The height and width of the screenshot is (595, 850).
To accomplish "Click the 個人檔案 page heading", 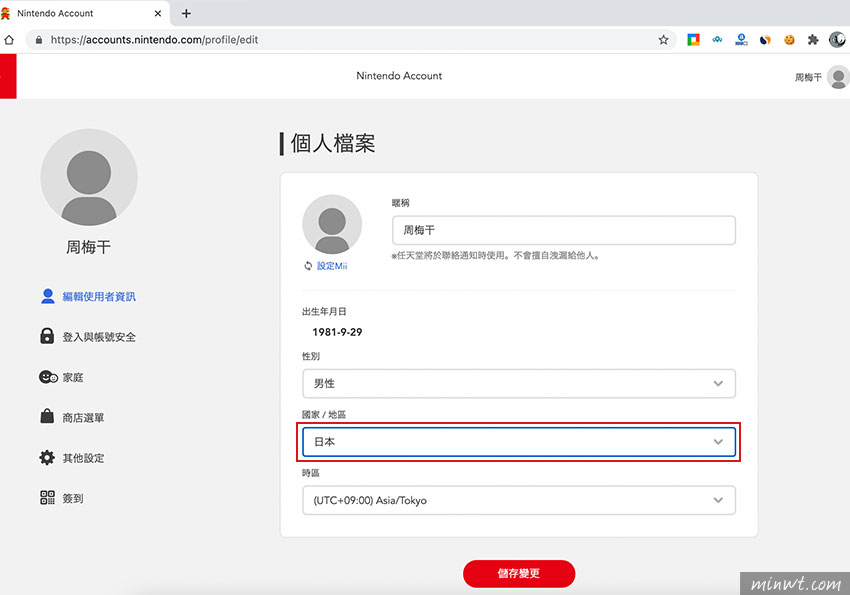I will tap(333, 144).
